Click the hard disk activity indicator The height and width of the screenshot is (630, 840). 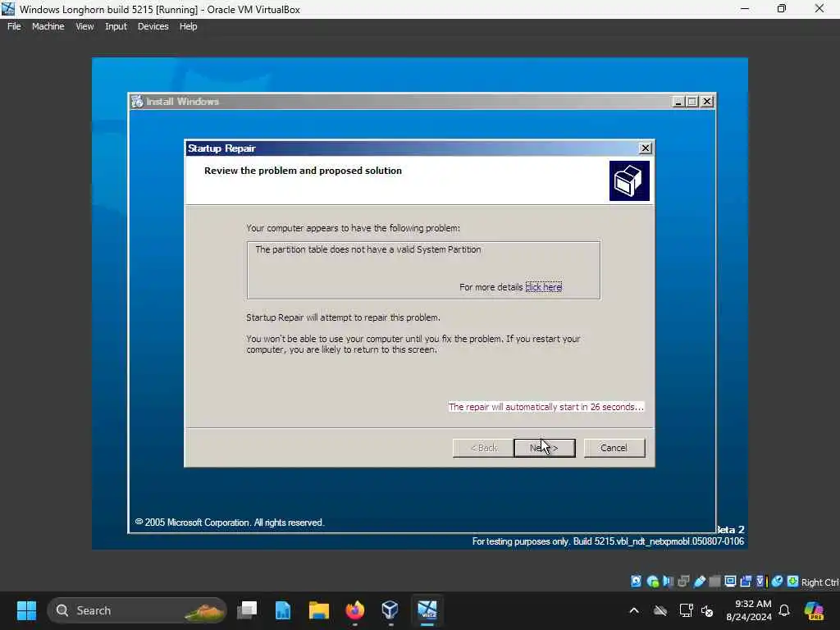pyautogui.click(x=636, y=582)
